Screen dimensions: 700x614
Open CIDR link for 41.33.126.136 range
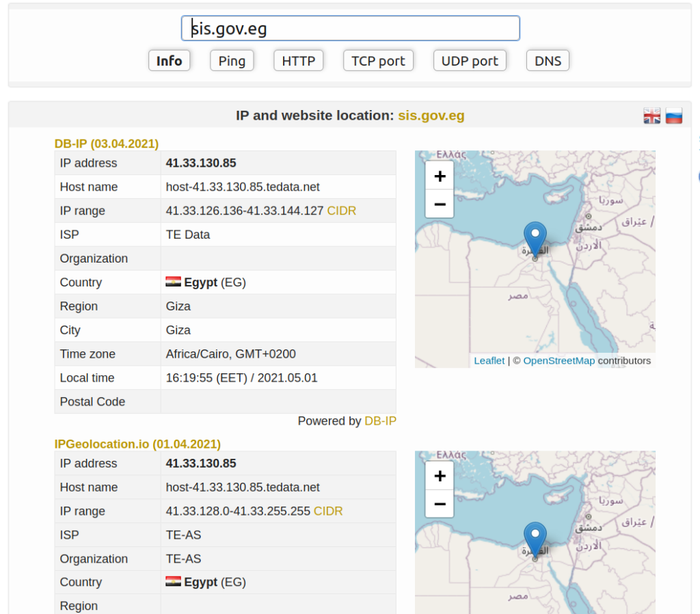pyautogui.click(x=342, y=211)
